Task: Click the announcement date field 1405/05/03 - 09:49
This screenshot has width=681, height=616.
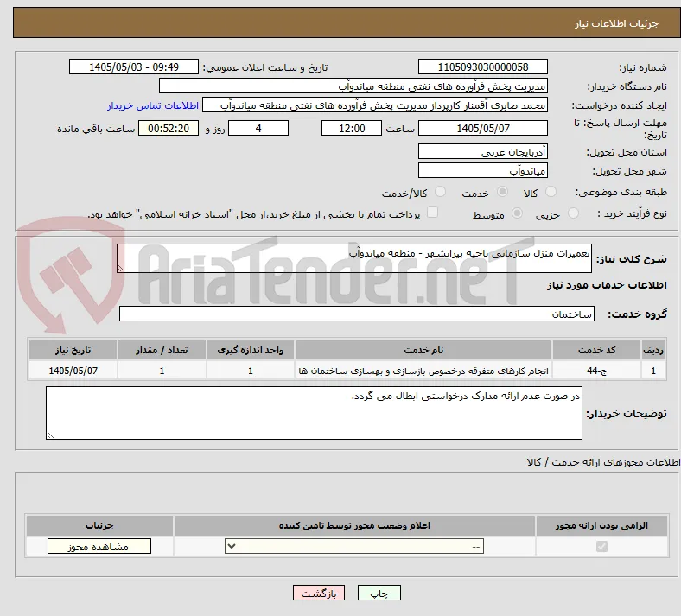Action: [134, 67]
